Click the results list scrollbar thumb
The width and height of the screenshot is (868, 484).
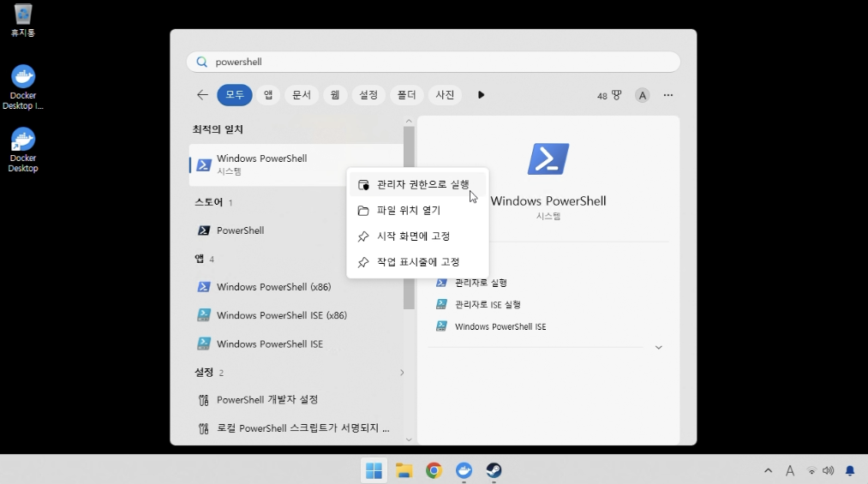[x=409, y=218]
